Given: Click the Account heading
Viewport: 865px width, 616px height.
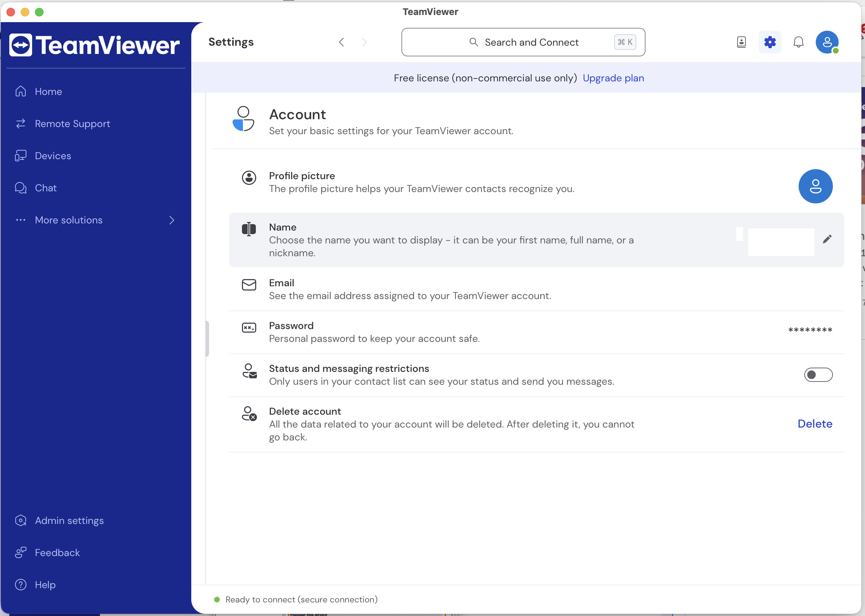Looking at the screenshot, I should [297, 115].
